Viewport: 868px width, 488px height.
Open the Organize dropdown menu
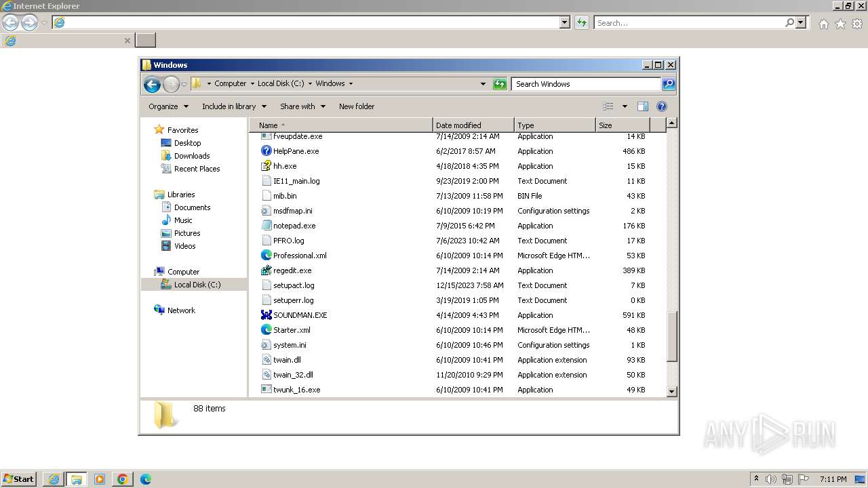click(168, 106)
